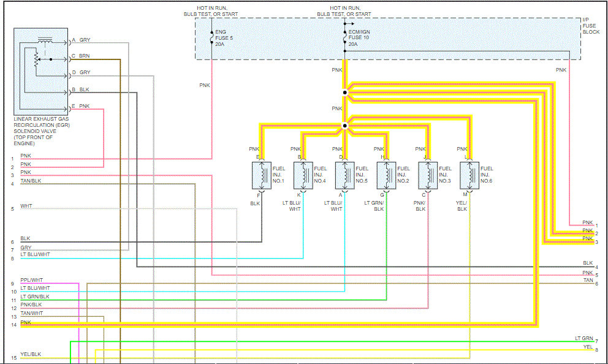
Task: Click EGR terminal B BLK label
Action: [x=81, y=89]
